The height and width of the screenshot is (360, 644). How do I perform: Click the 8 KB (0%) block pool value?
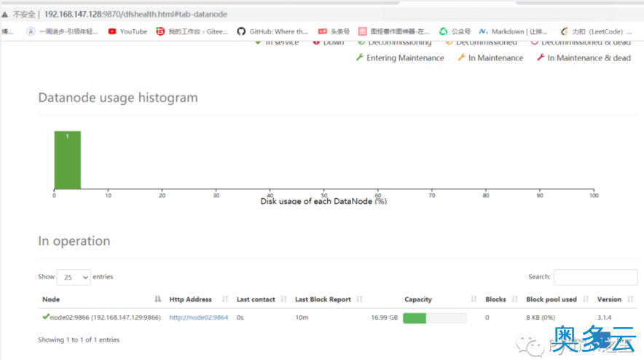pos(541,317)
